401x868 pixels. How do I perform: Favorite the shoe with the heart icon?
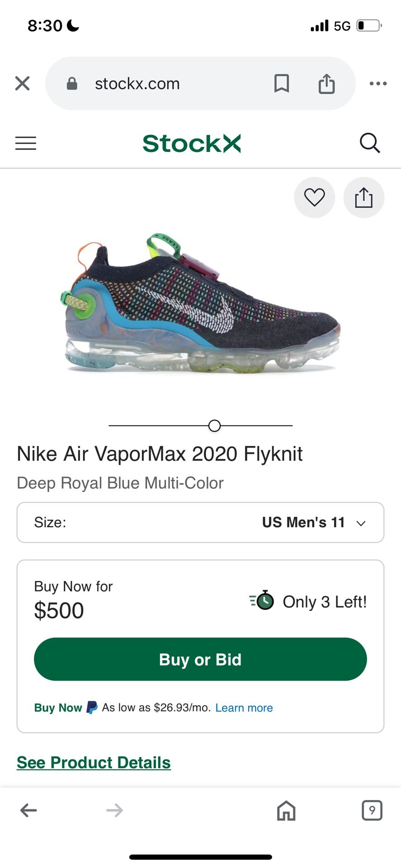coord(314,198)
